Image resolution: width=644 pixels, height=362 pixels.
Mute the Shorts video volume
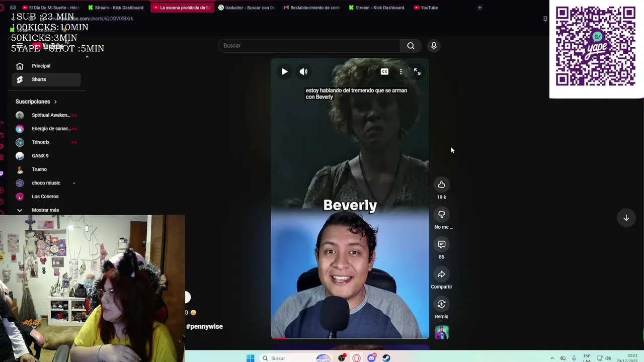pos(303,72)
